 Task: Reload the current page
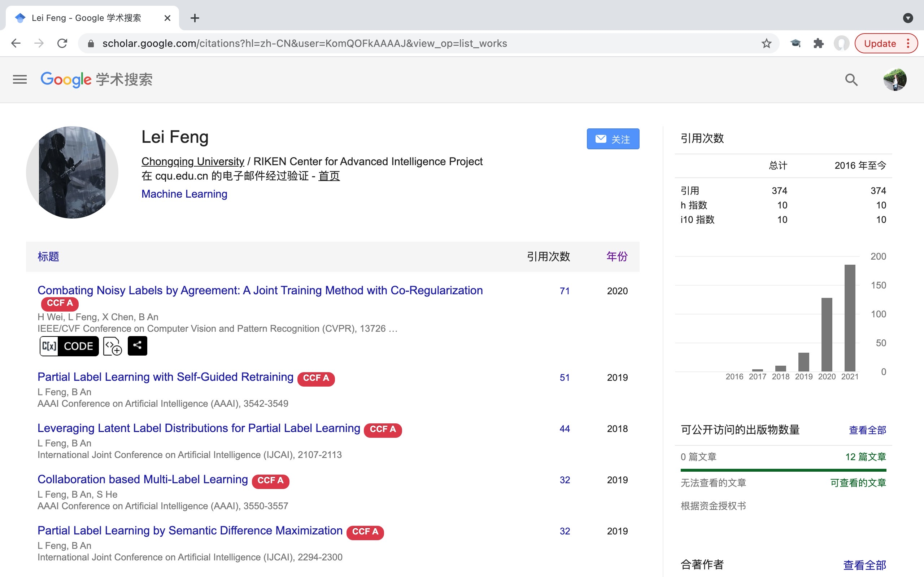(62, 43)
